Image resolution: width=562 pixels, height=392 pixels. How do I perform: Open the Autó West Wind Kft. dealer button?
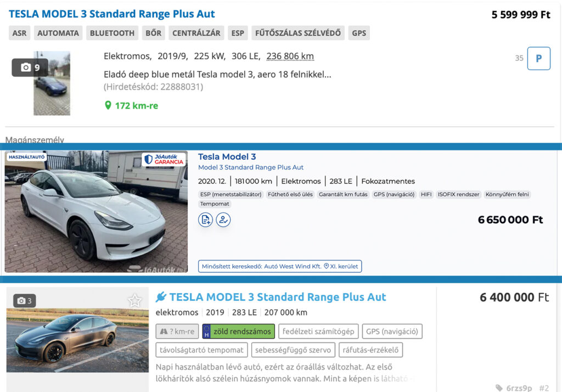(280, 266)
